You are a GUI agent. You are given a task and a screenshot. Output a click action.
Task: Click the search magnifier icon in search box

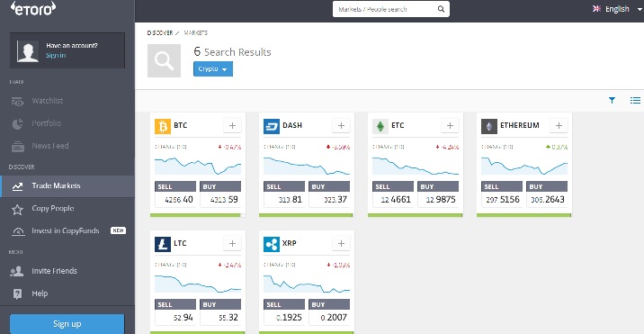[441, 9]
